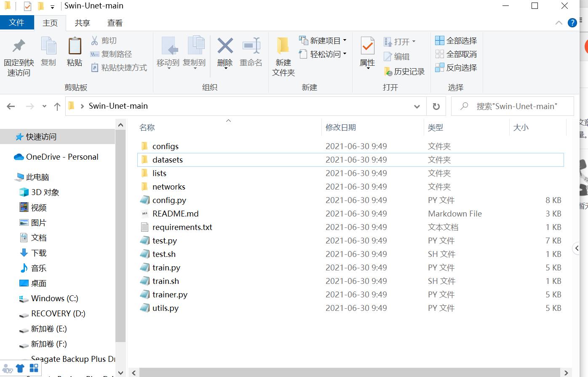Open Quick access in navigation pane
Image resolution: width=588 pixels, height=377 pixels.
57,136
